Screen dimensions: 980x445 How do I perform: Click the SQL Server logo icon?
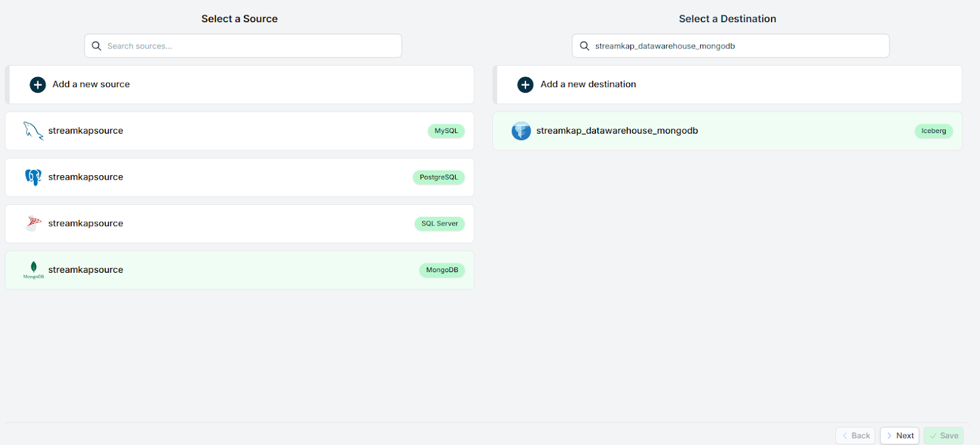click(x=34, y=223)
